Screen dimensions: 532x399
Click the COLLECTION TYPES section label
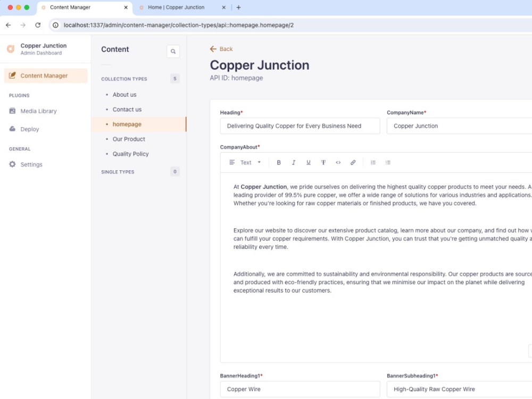[x=124, y=79]
